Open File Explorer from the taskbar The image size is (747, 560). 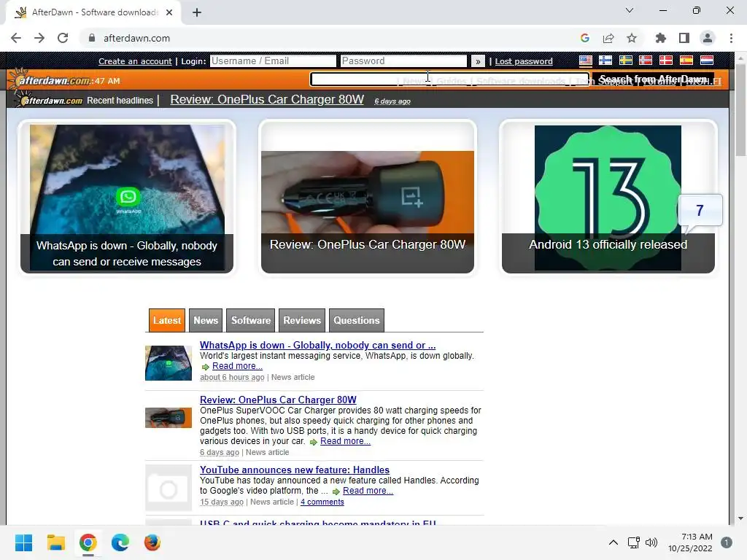55,542
